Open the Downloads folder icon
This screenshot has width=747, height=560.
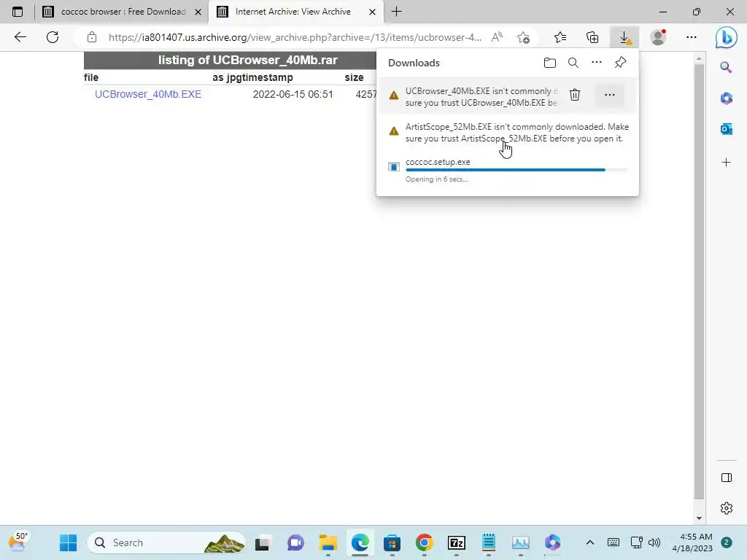click(x=550, y=63)
